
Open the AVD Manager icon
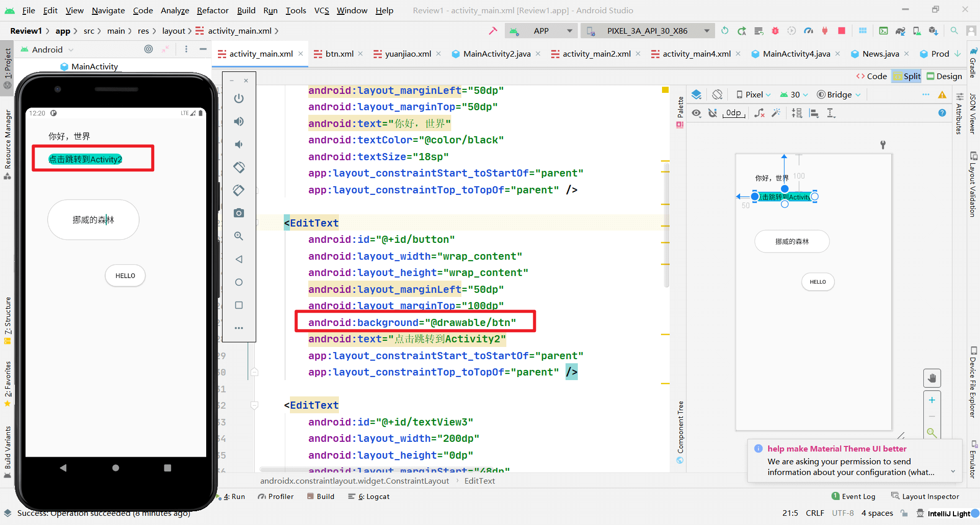917,31
